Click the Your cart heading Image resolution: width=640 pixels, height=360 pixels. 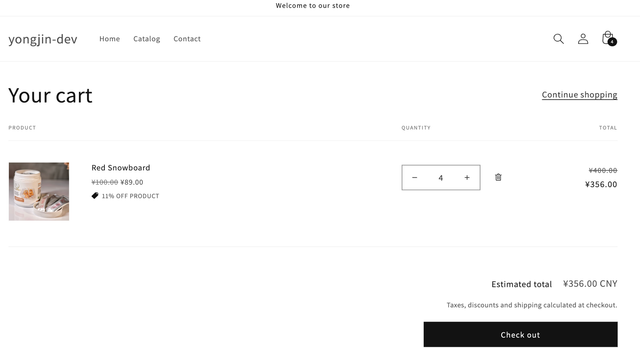point(50,96)
